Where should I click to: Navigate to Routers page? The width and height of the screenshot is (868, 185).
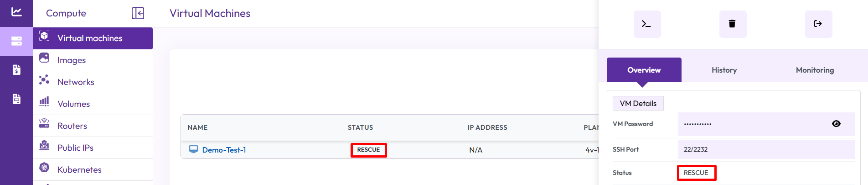tap(72, 126)
